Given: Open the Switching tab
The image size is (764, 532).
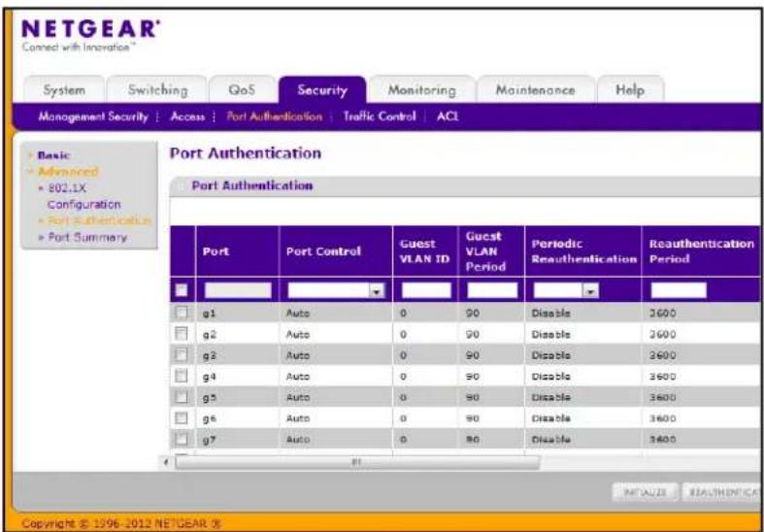Looking at the screenshot, I should (157, 90).
